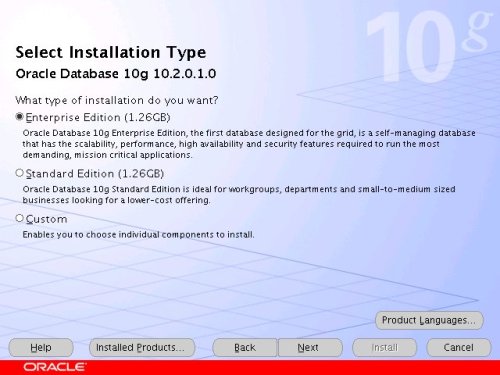Image resolution: width=500 pixels, height=375 pixels.
Task: Pick the Custom installation radio button
Action: click(x=20, y=218)
